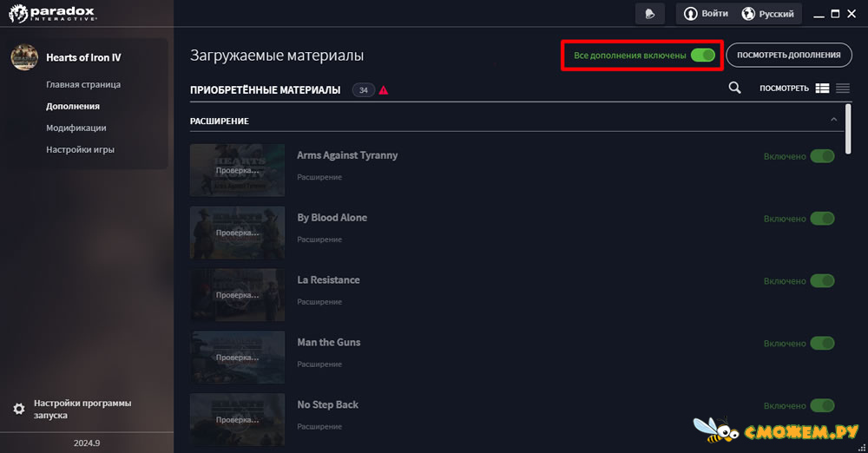The height and width of the screenshot is (453, 868).
Task: Toggle La Resistance expansion switch
Action: coord(822,281)
